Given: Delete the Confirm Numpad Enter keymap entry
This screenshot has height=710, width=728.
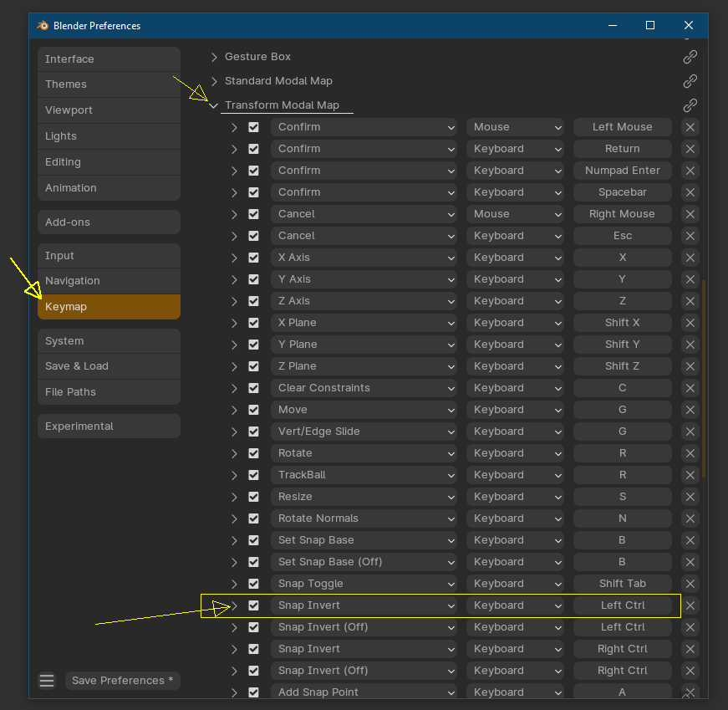Looking at the screenshot, I should [x=690, y=171].
